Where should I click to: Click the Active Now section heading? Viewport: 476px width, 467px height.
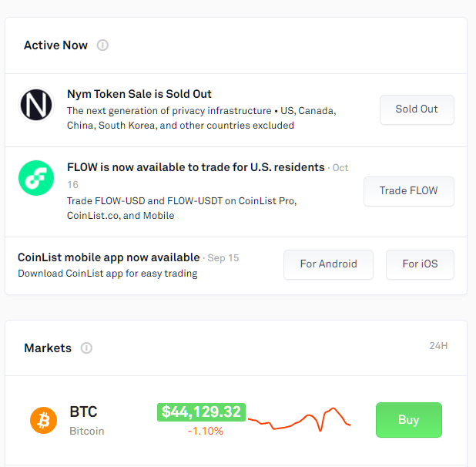tap(56, 45)
